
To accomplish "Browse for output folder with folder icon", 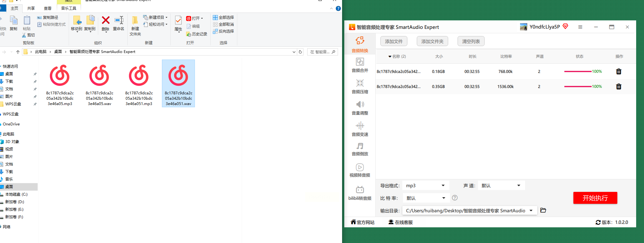I will pyautogui.click(x=543, y=210).
